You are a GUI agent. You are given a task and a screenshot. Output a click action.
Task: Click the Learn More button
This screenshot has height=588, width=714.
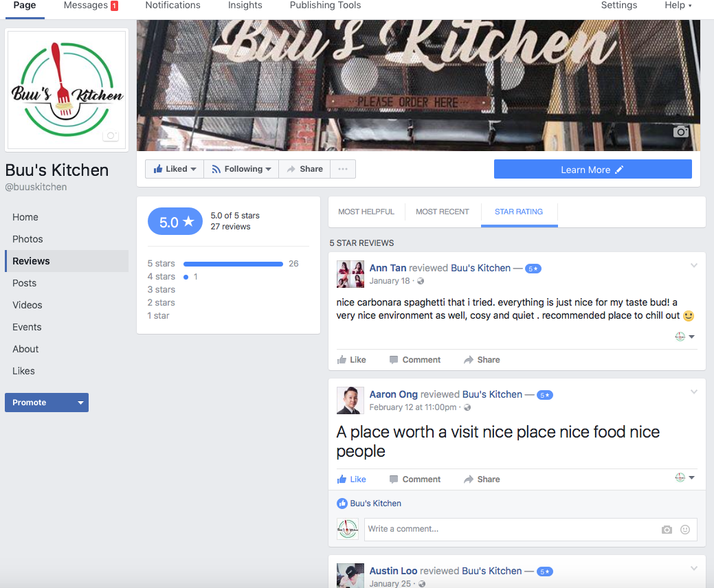[592, 169]
